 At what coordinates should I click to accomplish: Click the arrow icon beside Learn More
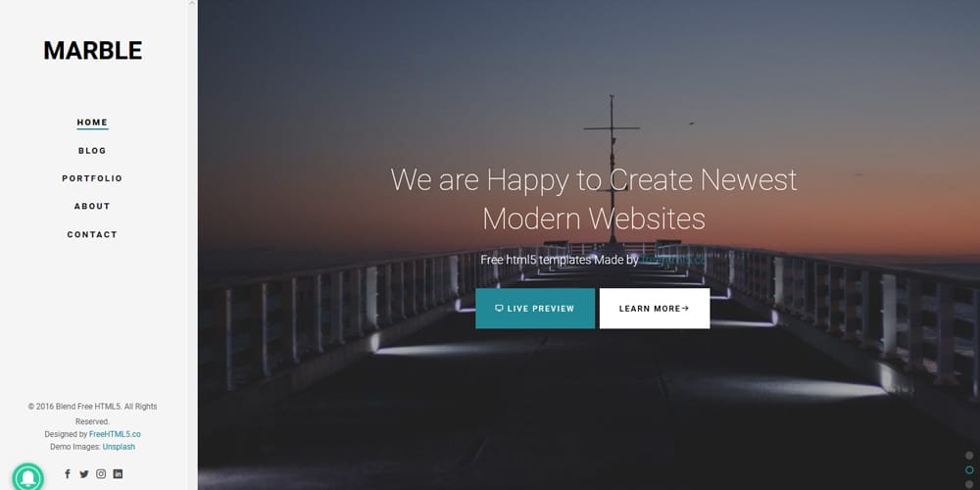coord(685,308)
